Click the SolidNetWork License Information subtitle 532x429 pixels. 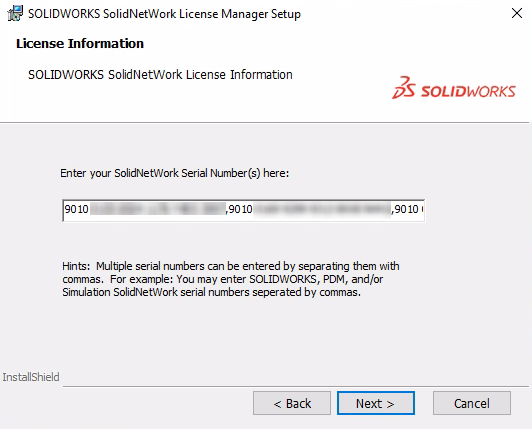(160, 75)
